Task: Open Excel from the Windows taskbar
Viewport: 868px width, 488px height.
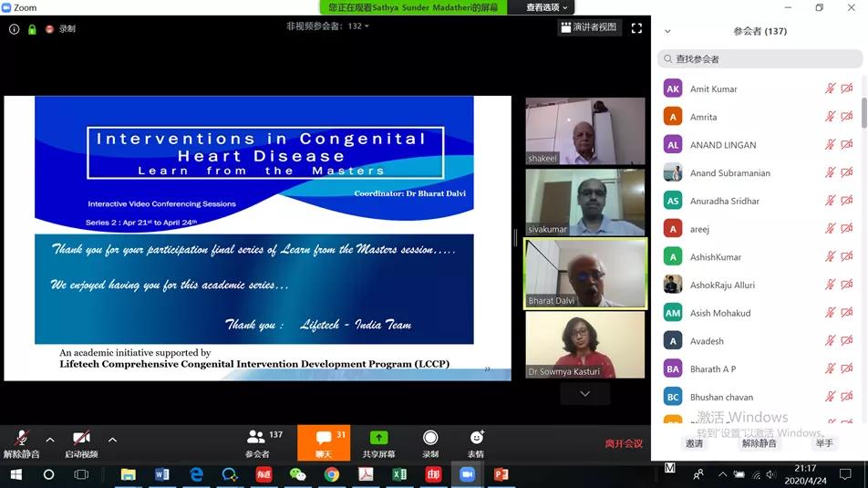Action: (x=399, y=474)
